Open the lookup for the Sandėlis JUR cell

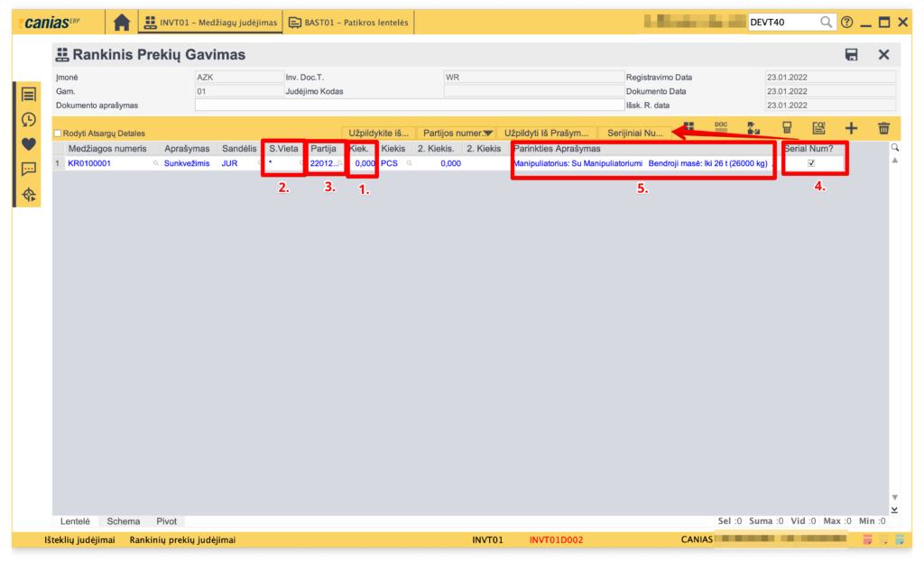tap(260, 164)
